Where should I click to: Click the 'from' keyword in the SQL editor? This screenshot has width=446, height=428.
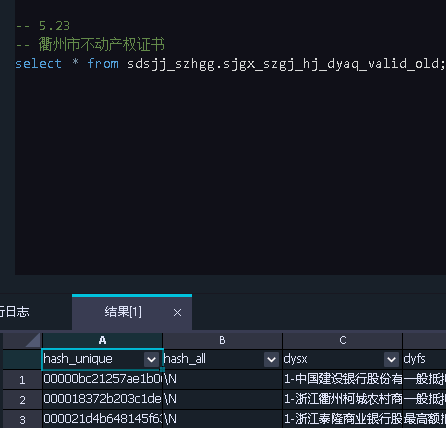(x=103, y=63)
